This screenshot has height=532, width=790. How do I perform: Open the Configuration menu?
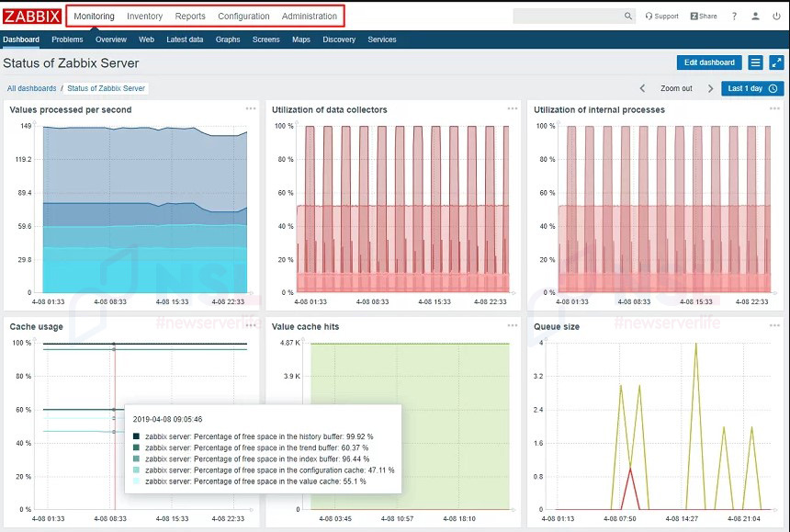[x=243, y=17]
